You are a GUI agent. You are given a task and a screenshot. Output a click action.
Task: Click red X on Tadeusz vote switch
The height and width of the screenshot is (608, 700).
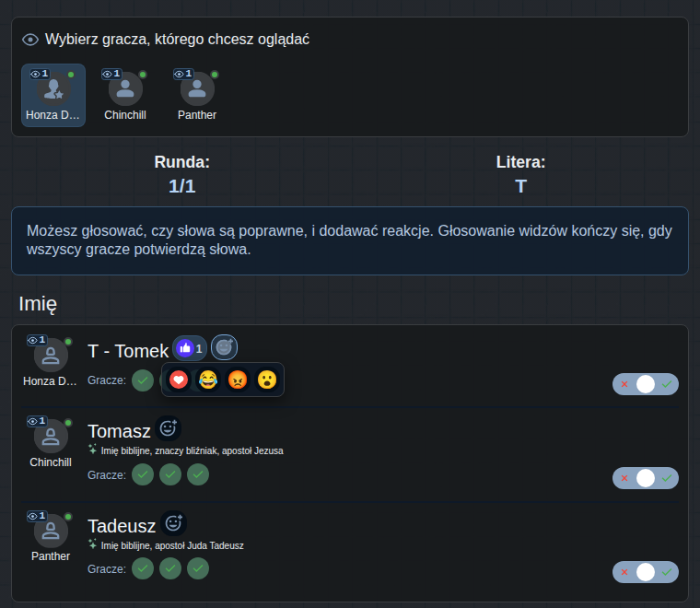624,572
